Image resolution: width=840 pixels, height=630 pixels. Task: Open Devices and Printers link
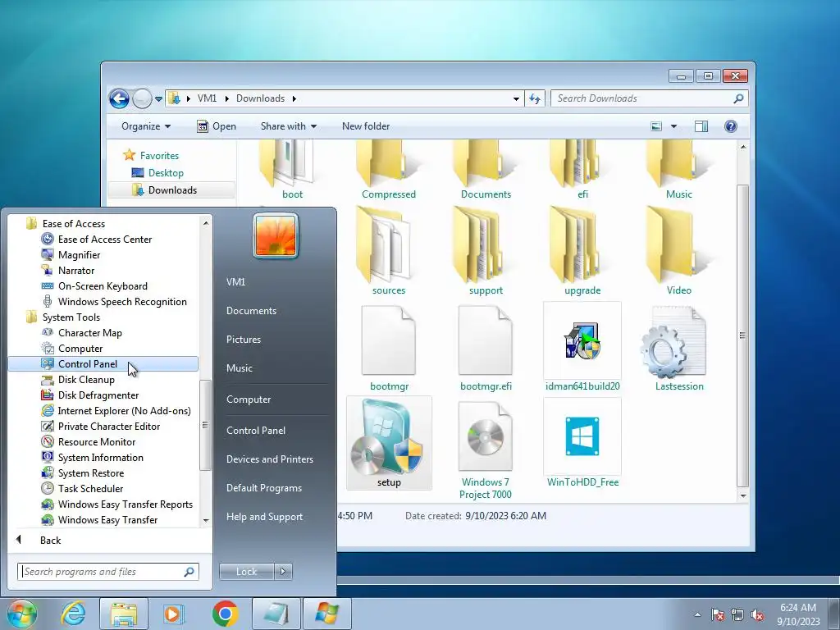tap(269, 459)
